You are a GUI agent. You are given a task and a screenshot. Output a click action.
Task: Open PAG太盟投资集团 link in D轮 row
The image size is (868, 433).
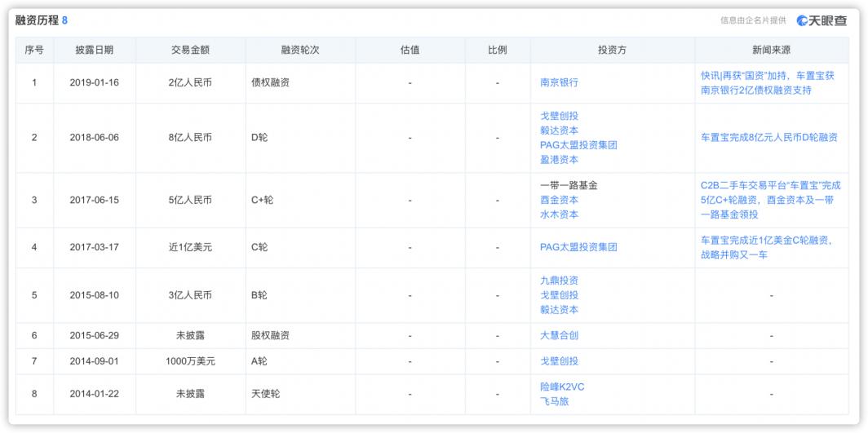click(x=578, y=145)
